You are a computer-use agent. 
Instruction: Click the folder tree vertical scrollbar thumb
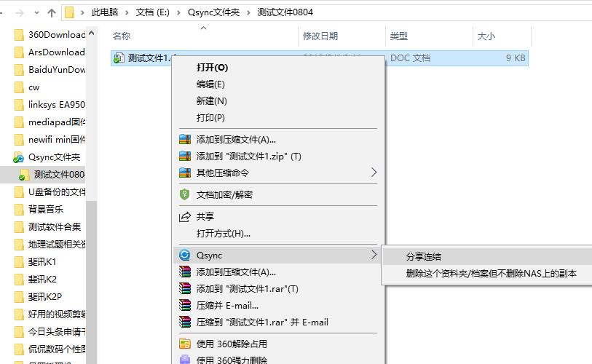(x=91, y=283)
